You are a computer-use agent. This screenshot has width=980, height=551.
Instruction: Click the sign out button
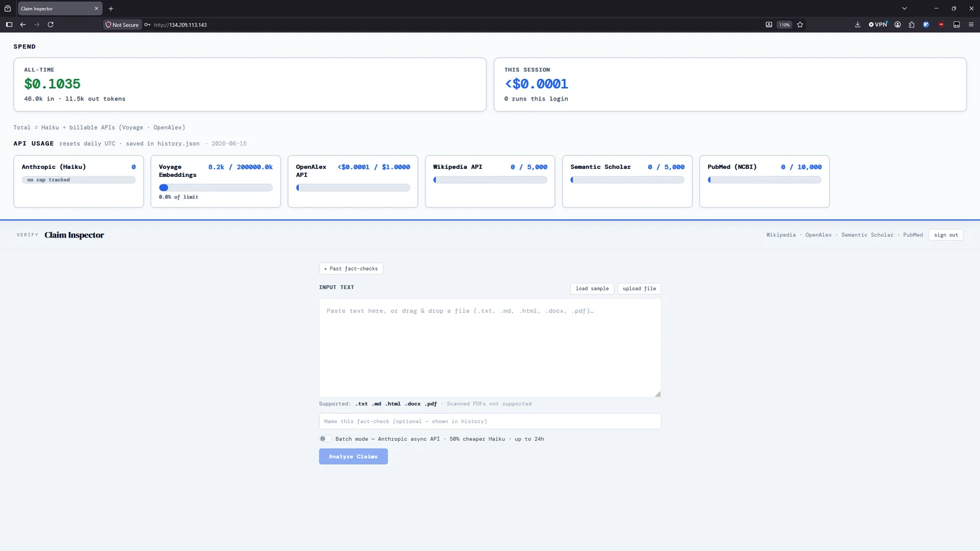click(x=946, y=235)
